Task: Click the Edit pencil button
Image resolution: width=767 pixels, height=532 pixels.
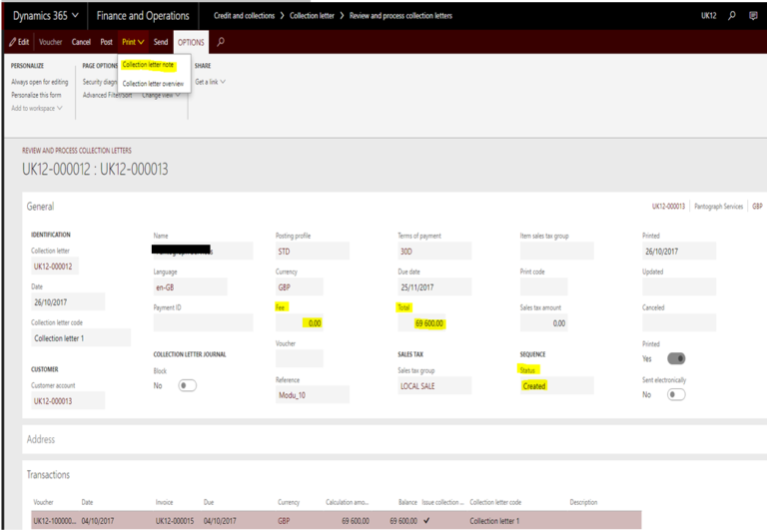Action: click(x=19, y=42)
